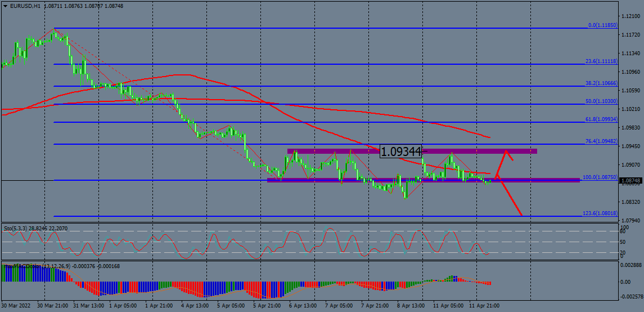Viewport: 644px width, 312px height.
Task: Select the 0.0 (1.11850) Fibonacci label
Action: coord(602,25)
